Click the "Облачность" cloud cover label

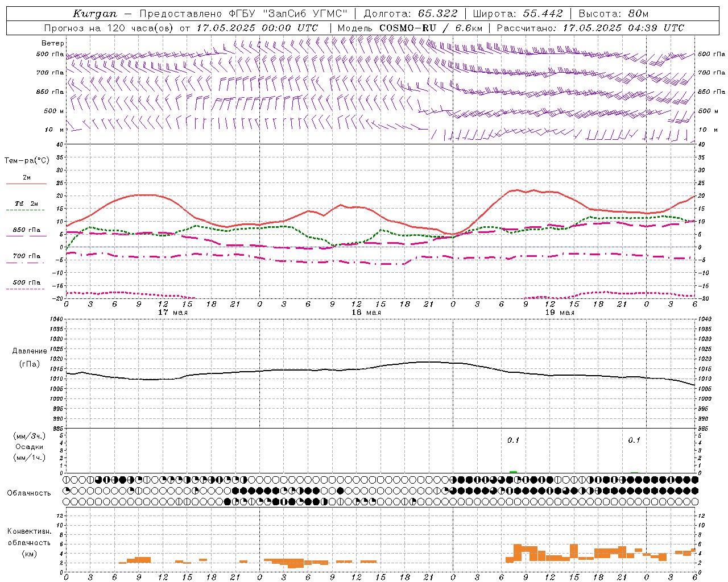click(x=29, y=493)
